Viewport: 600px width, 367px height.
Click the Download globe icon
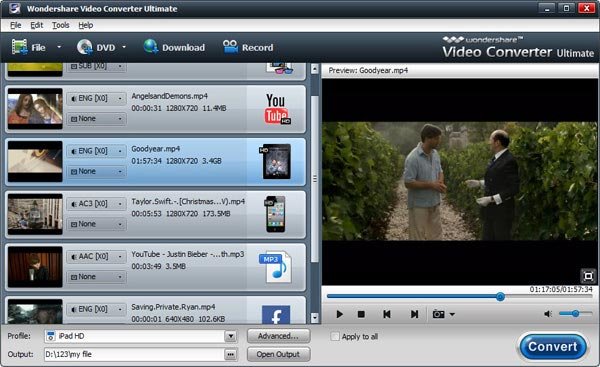[150, 47]
